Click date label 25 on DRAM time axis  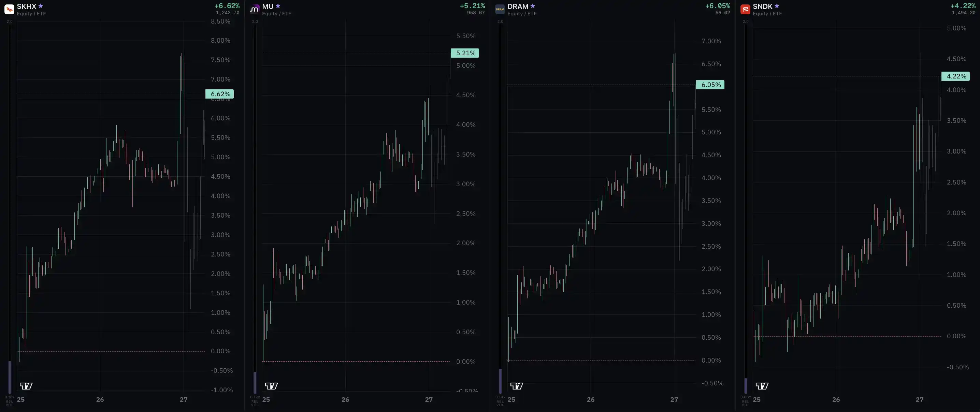pos(512,399)
